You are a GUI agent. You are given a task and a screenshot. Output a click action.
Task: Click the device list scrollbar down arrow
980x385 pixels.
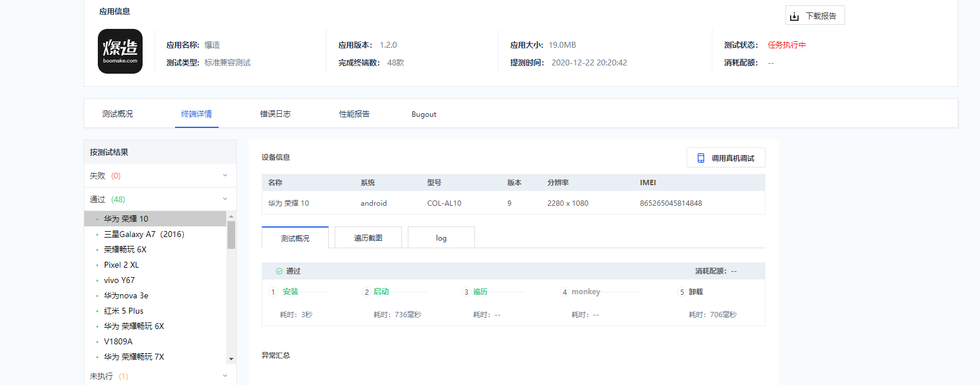point(231,358)
